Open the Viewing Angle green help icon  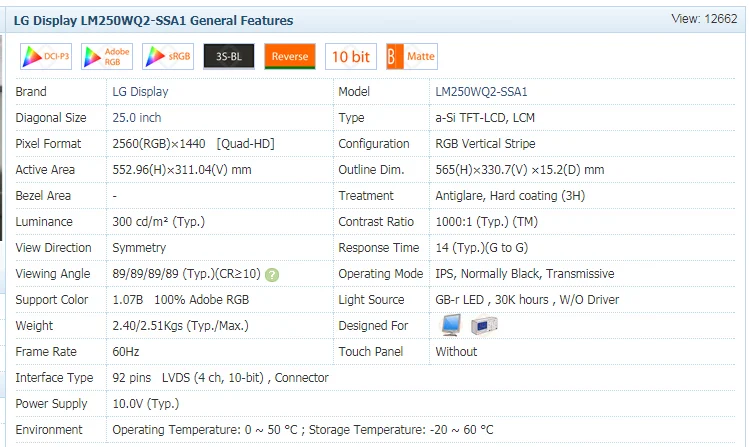point(272,275)
